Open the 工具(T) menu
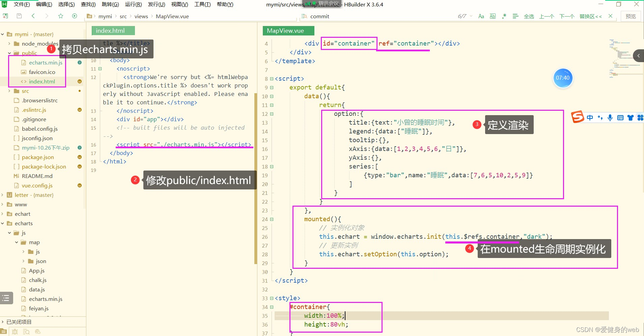Screen dimensions: 644x336 [x=202, y=4]
